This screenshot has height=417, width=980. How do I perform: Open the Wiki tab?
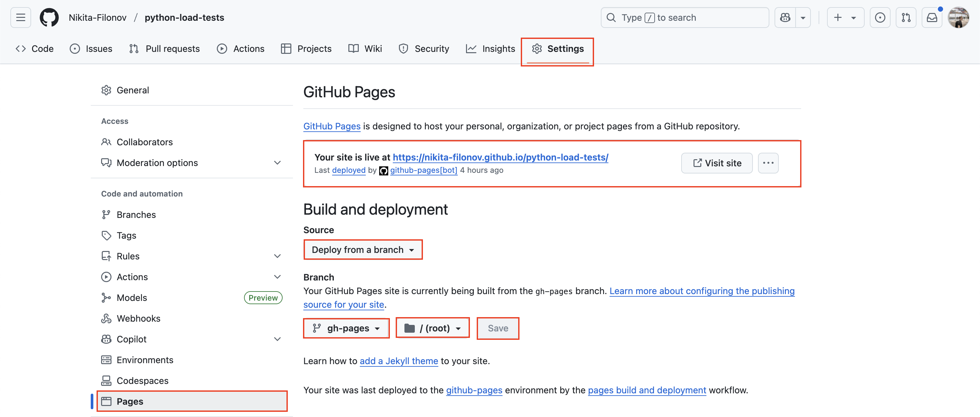pyautogui.click(x=365, y=49)
